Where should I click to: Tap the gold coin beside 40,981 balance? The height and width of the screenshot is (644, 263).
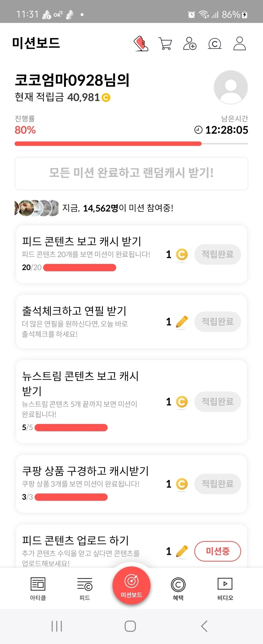tap(106, 97)
